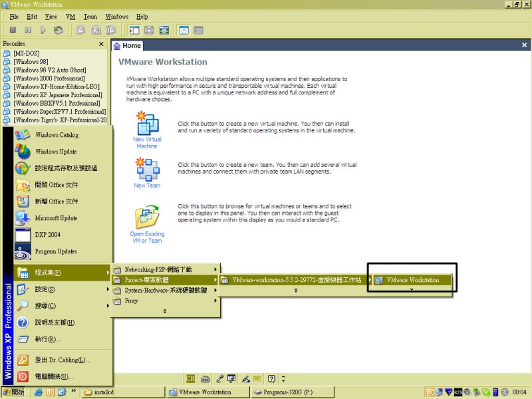Open the Edit menu
The height and width of the screenshot is (399, 532).
[32, 17]
